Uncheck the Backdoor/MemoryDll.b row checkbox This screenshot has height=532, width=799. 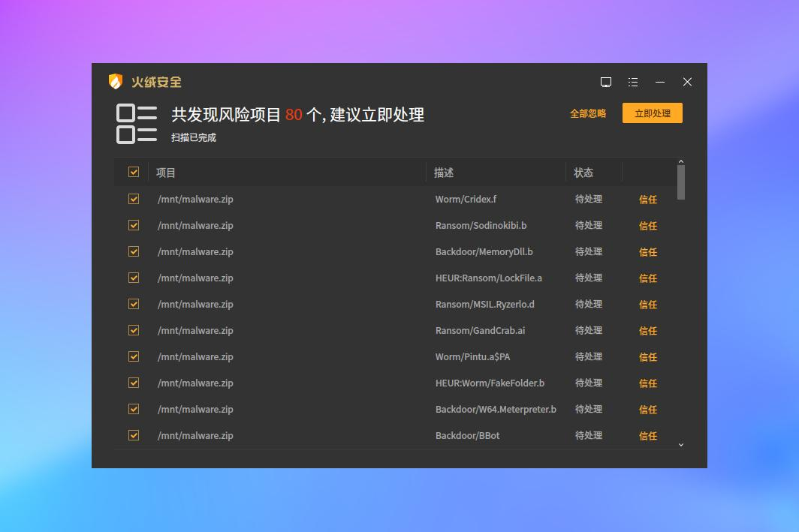click(x=134, y=251)
